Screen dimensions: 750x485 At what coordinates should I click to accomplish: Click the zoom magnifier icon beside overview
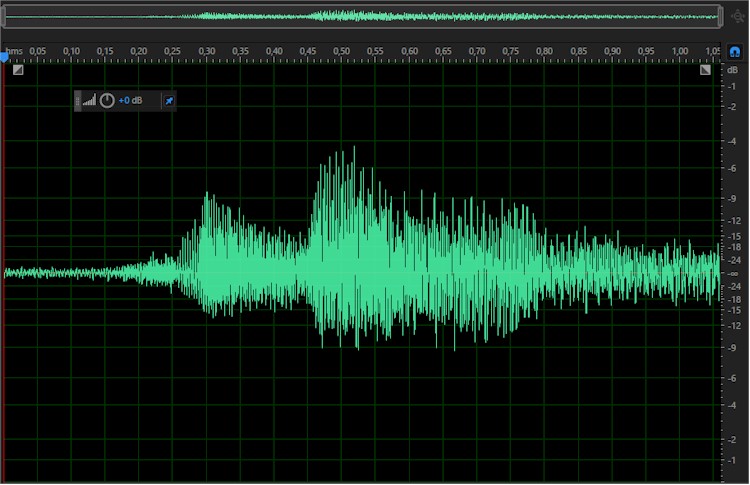[x=738, y=17]
